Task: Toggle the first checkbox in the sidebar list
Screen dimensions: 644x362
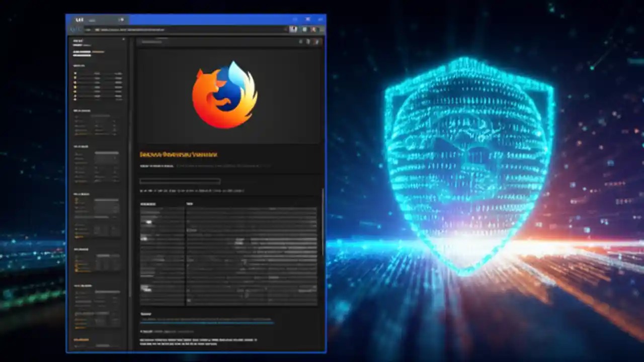Action: click(x=74, y=73)
